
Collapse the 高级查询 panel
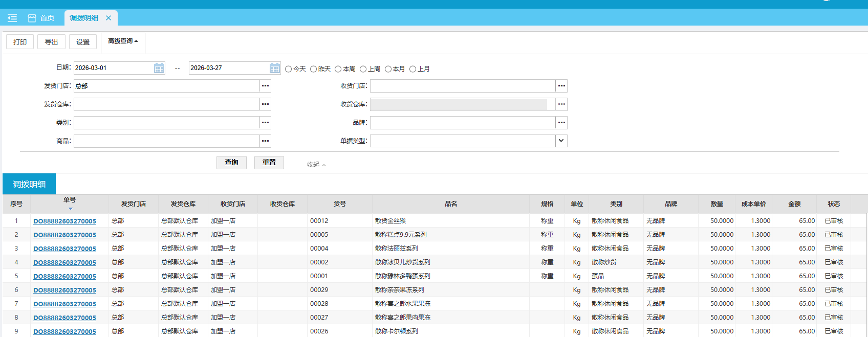pos(123,41)
